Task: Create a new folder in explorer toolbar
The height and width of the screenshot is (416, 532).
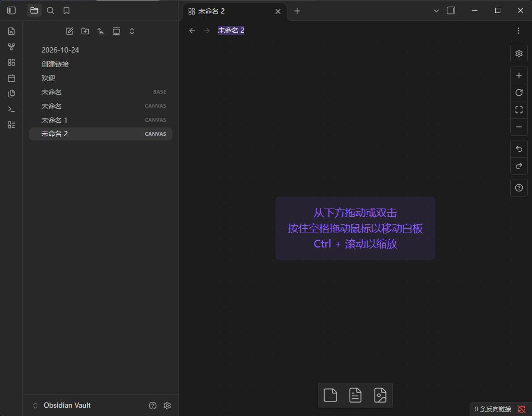Action: [85, 31]
